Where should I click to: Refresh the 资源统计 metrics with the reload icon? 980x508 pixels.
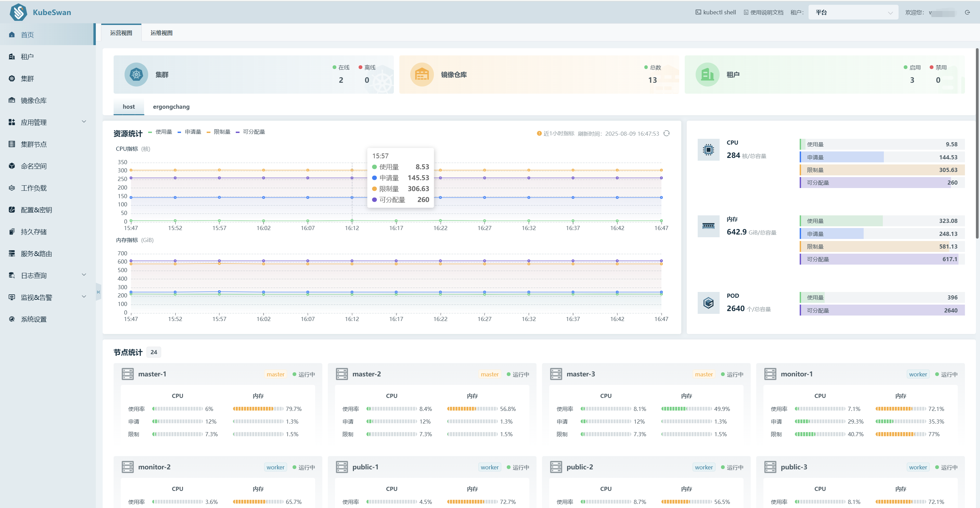pyautogui.click(x=667, y=133)
